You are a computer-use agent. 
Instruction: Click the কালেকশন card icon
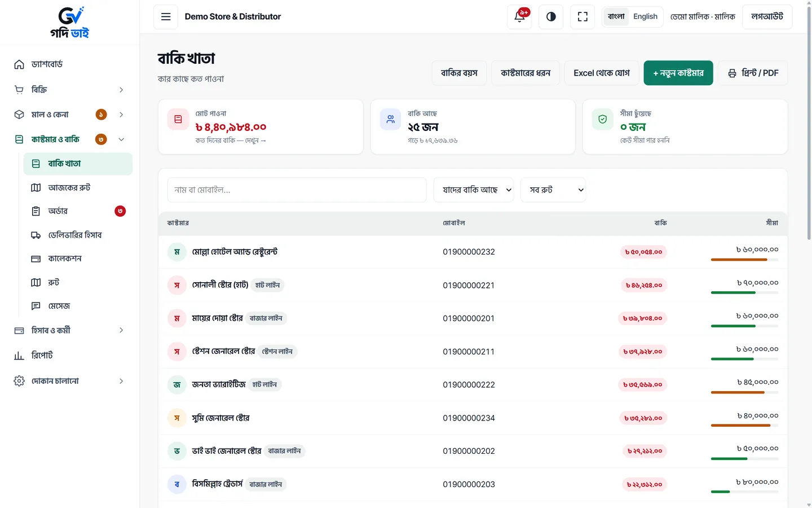36,259
